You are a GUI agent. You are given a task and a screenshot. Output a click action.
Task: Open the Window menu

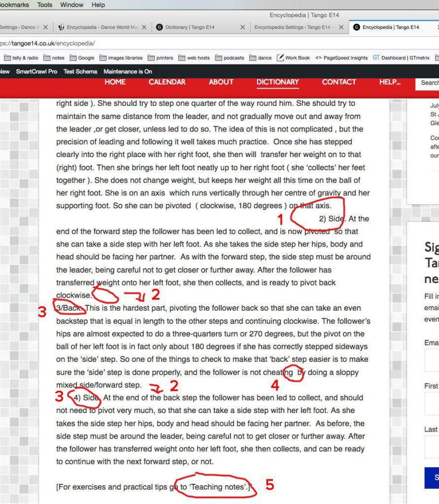pos(71,5)
